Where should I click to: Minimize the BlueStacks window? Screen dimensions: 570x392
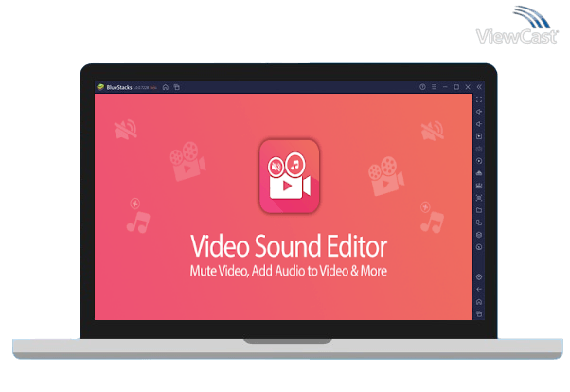point(445,87)
